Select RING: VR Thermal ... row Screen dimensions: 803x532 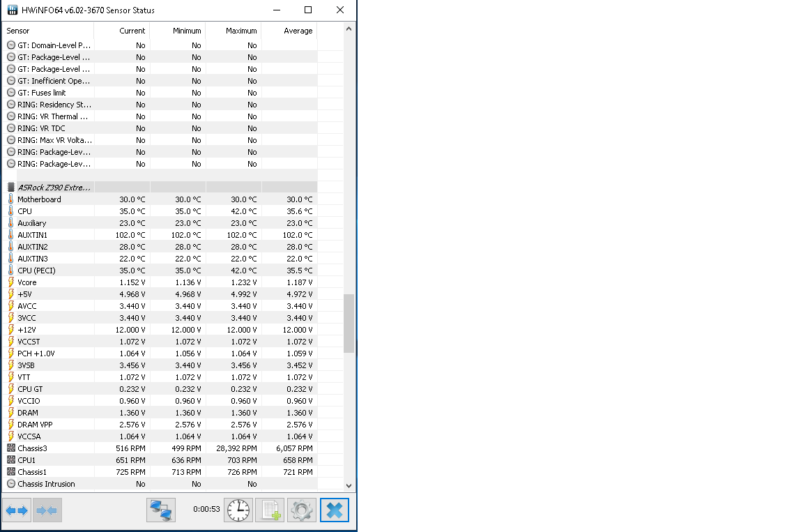[x=160, y=116]
